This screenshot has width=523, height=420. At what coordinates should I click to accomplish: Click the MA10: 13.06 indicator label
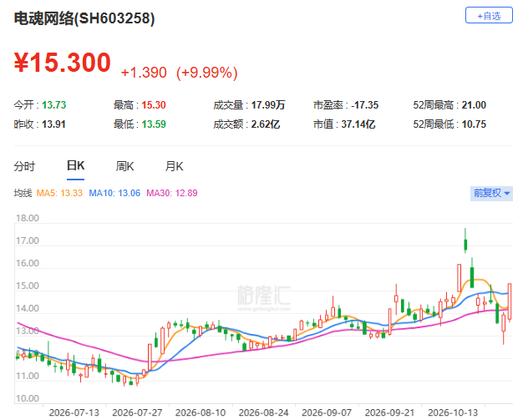(114, 193)
